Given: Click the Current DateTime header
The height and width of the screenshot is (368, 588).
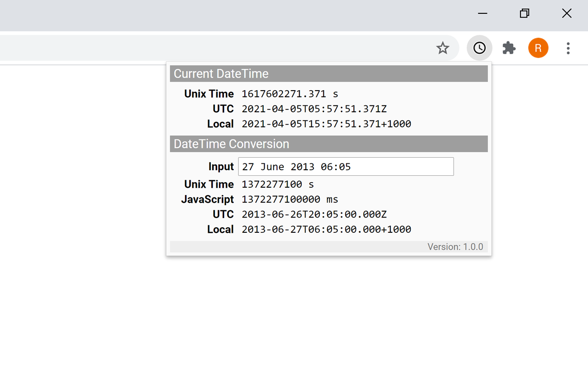Looking at the screenshot, I should 220,74.
